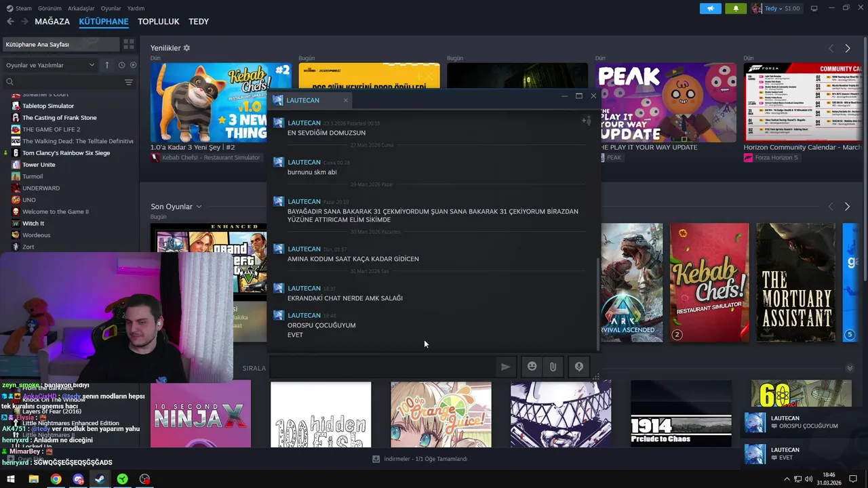Open 100% Orange Juice cover
The image size is (868, 488).
[441, 414]
